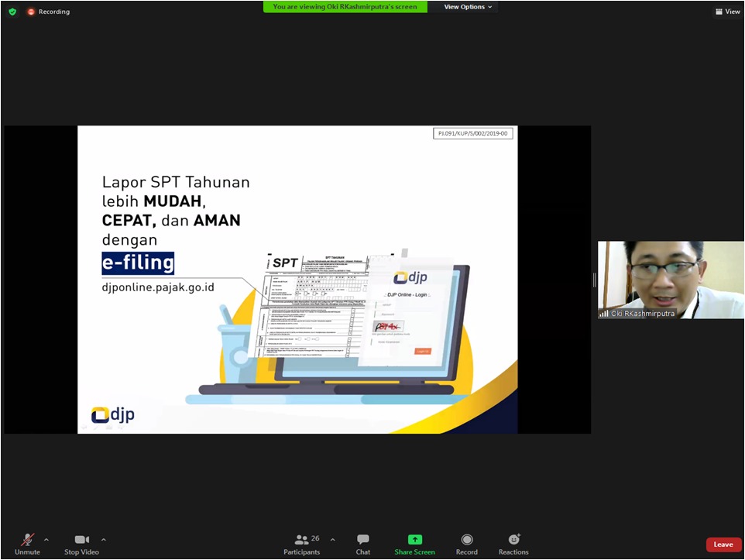Open the Chat panel
745x560 pixels.
tap(362, 544)
